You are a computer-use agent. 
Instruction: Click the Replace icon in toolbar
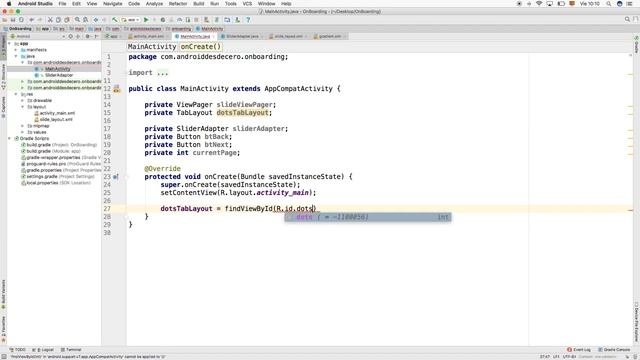click(x=85, y=20)
